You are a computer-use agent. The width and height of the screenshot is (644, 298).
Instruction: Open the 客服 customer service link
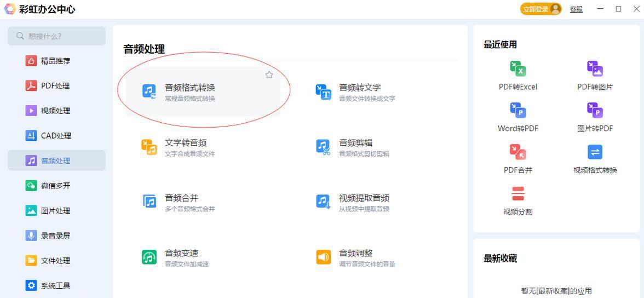coord(576,9)
